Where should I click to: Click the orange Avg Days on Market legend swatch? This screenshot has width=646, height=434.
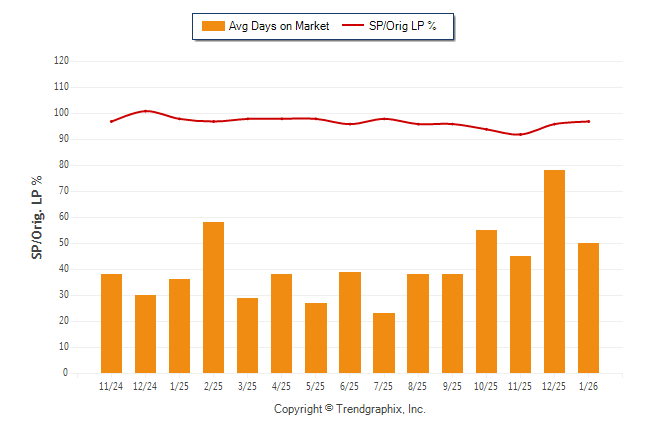[213, 27]
